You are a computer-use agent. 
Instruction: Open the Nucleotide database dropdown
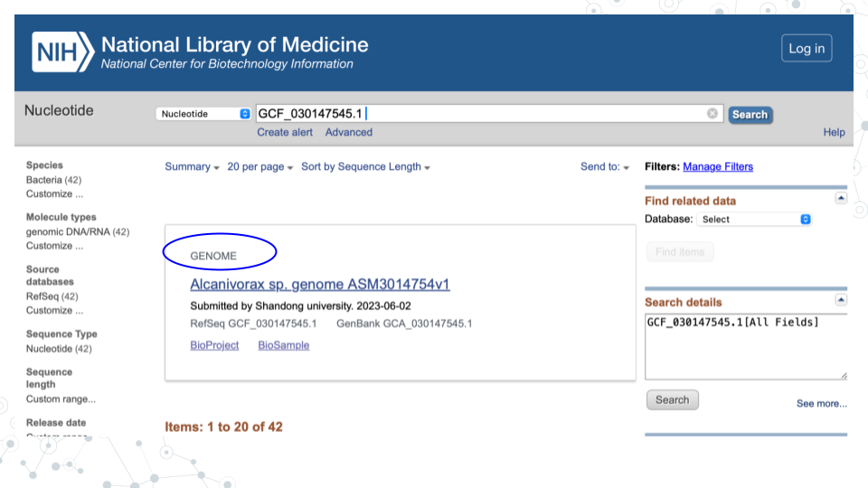203,114
